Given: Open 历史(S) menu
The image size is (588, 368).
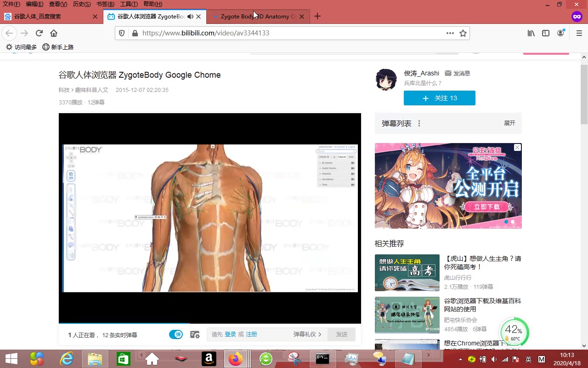Looking at the screenshot, I should tap(82, 4).
